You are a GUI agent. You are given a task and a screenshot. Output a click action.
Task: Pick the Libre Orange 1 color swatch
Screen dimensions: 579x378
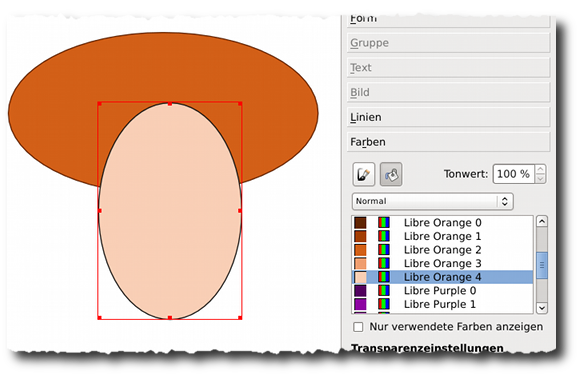(360, 236)
